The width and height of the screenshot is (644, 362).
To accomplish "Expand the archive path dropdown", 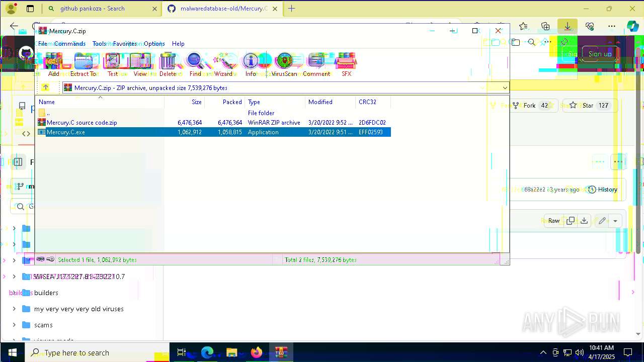I will click(505, 87).
